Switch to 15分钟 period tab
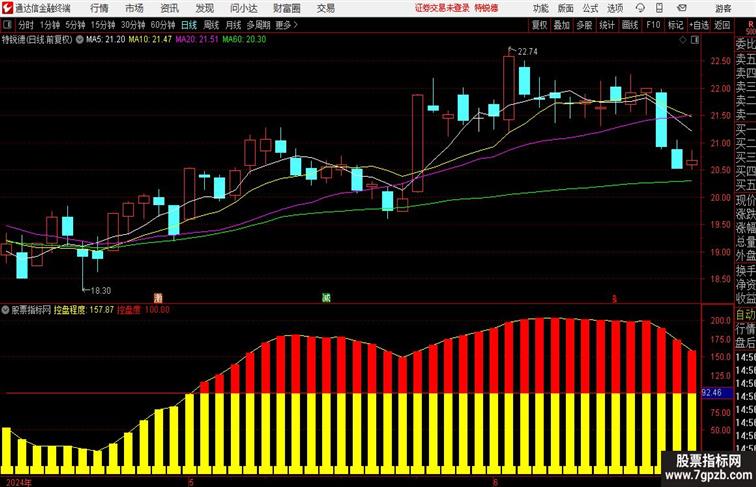This screenshot has width=756, height=487. 103,25
